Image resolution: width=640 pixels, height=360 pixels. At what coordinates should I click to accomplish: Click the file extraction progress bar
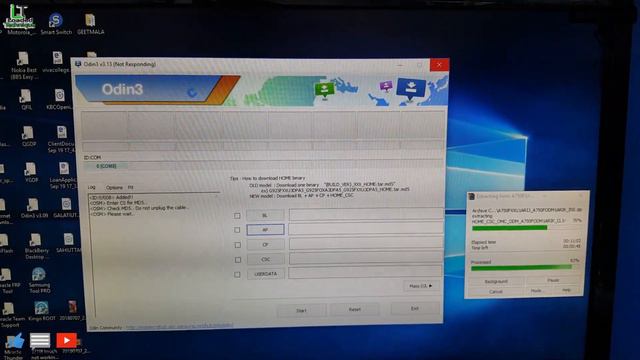point(527,228)
